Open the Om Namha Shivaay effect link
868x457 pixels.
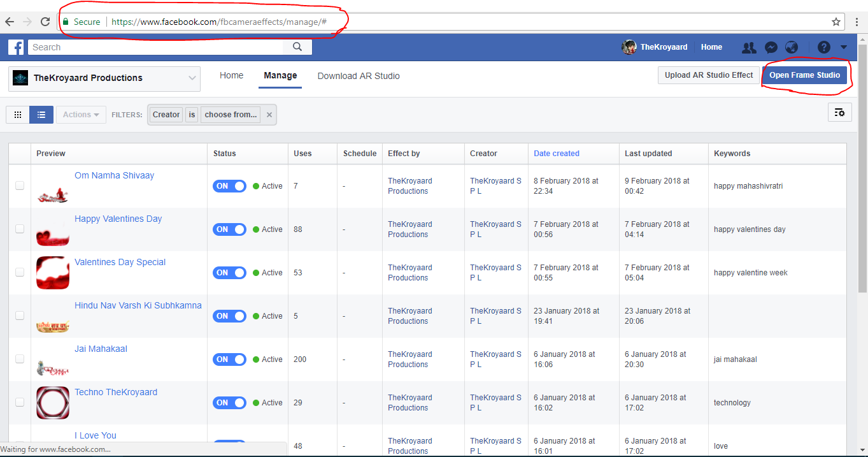click(x=114, y=175)
